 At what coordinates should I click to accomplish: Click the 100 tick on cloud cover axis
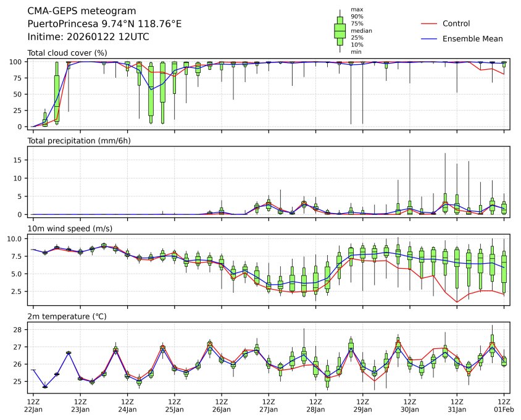coord(18,62)
